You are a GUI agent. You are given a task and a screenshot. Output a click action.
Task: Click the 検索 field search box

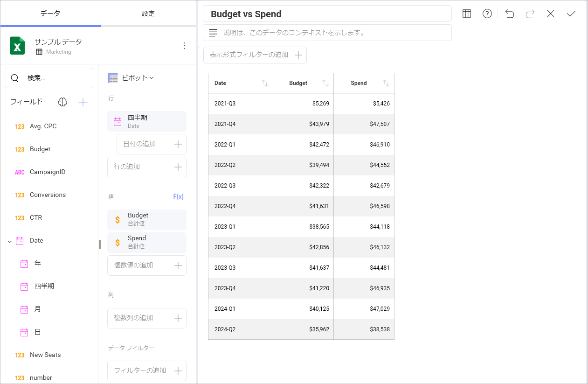[x=49, y=78]
